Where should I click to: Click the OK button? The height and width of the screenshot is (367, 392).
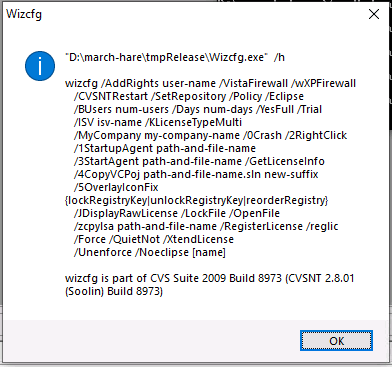pyautogui.click(x=336, y=341)
